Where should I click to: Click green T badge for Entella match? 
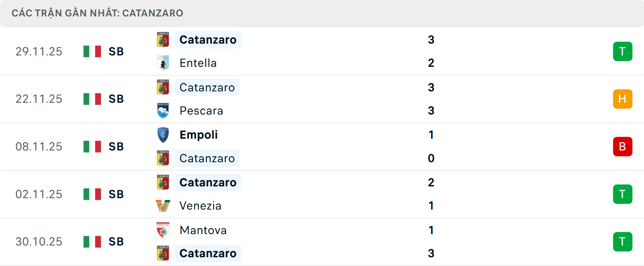coord(623,51)
